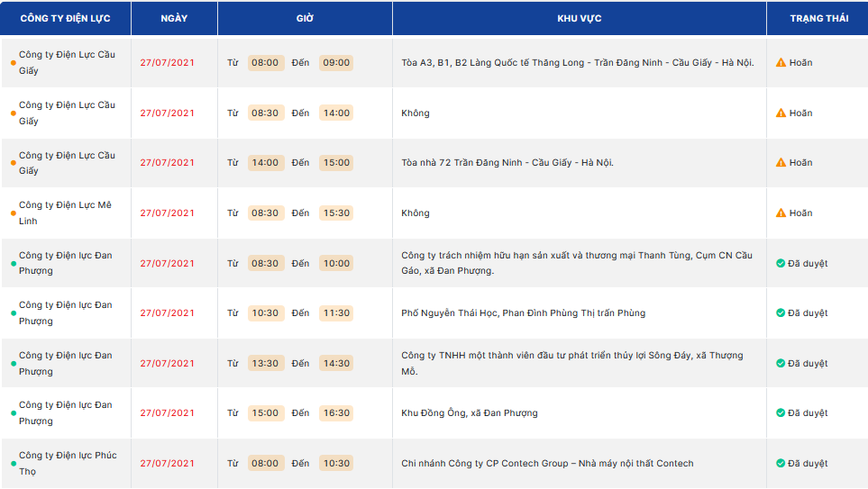Open the Chi nhánh Công ty CP Contech Group entry

(x=547, y=464)
